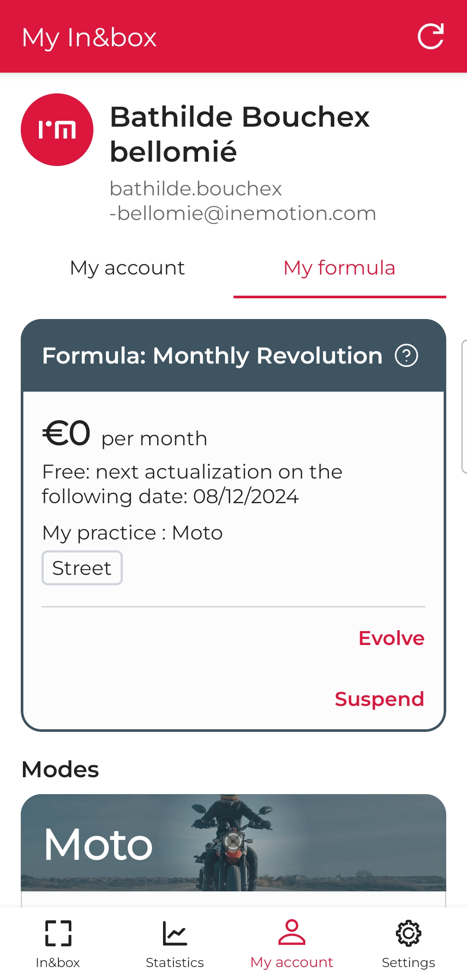This screenshot has height=980, width=467.
Task: Tap the user name Bathilde Bouchex bellomié
Action: [x=240, y=134]
